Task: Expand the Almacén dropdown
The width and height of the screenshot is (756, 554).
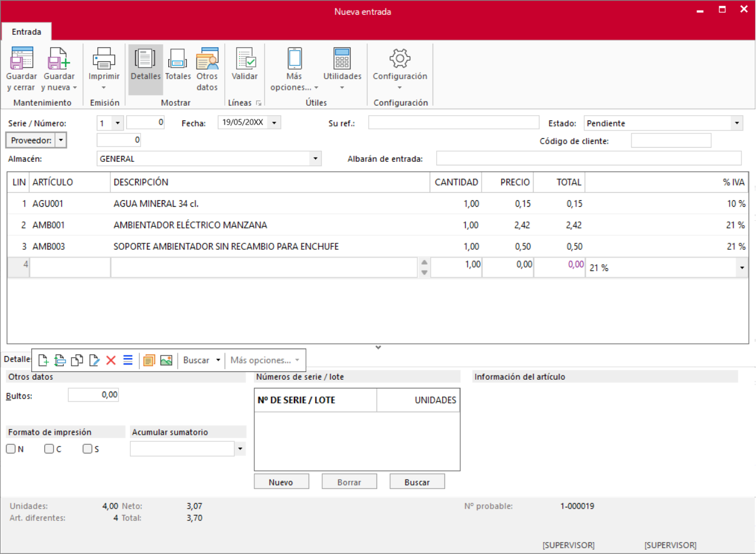Action: (x=316, y=158)
